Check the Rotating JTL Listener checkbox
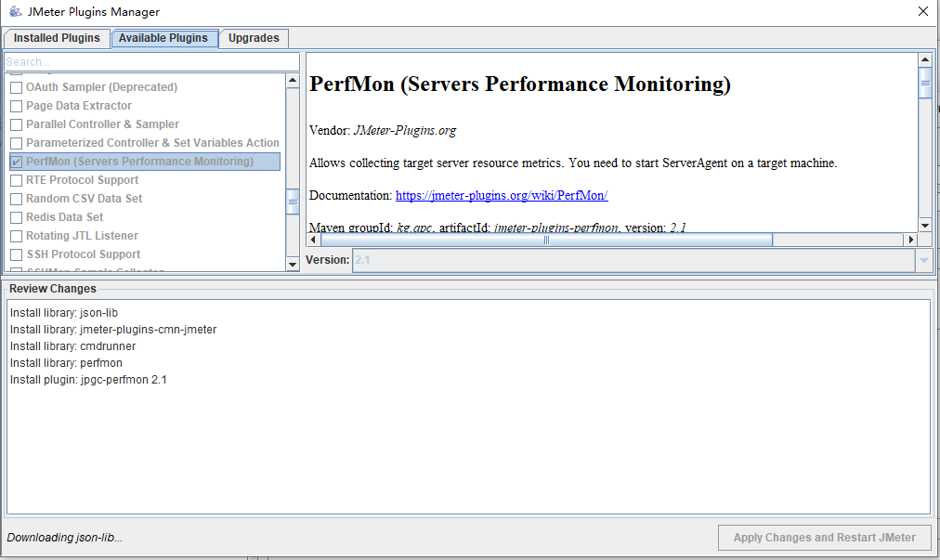 [x=16, y=236]
